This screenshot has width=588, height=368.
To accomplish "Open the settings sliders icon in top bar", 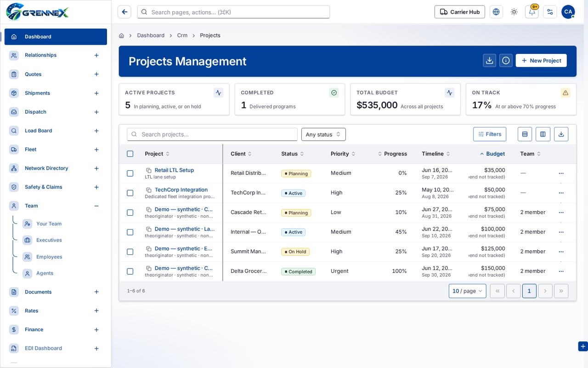I will (x=550, y=12).
